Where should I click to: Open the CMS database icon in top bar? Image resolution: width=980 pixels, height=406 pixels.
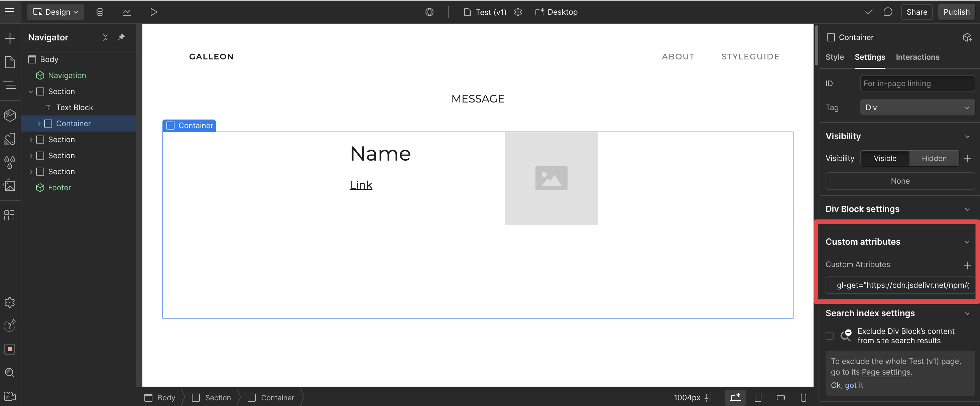coord(100,12)
